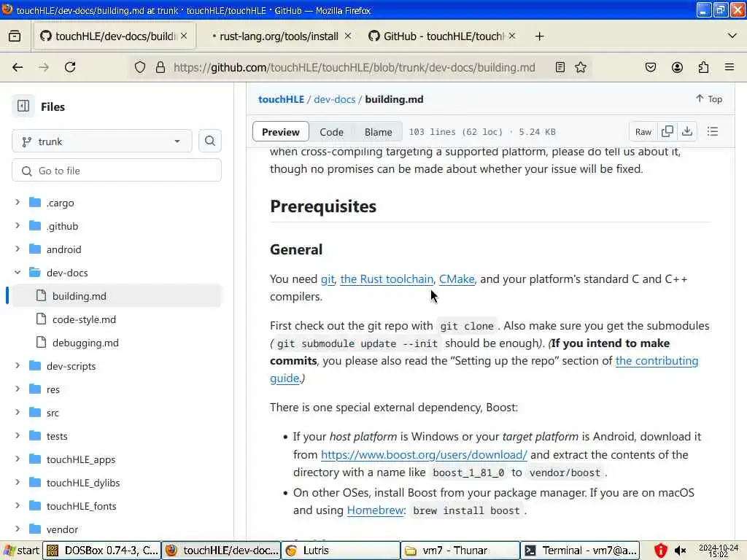Collapse the dev-docs folder
Screen dimensions: 747x560
(18, 273)
